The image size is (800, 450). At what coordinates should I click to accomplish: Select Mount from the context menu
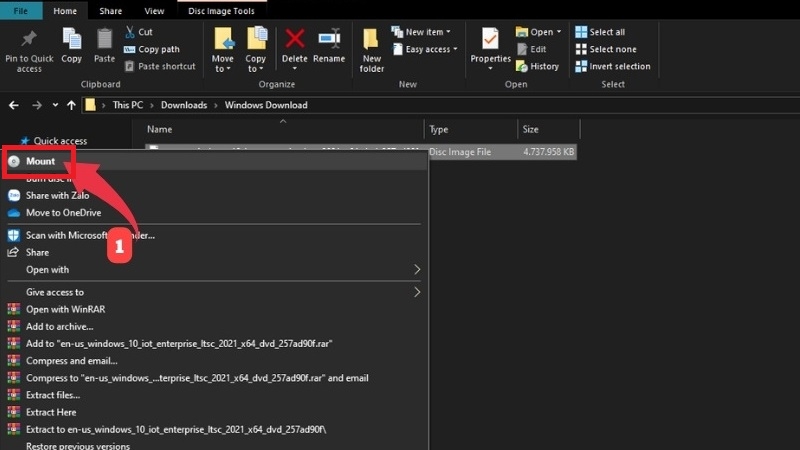pos(40,161)
